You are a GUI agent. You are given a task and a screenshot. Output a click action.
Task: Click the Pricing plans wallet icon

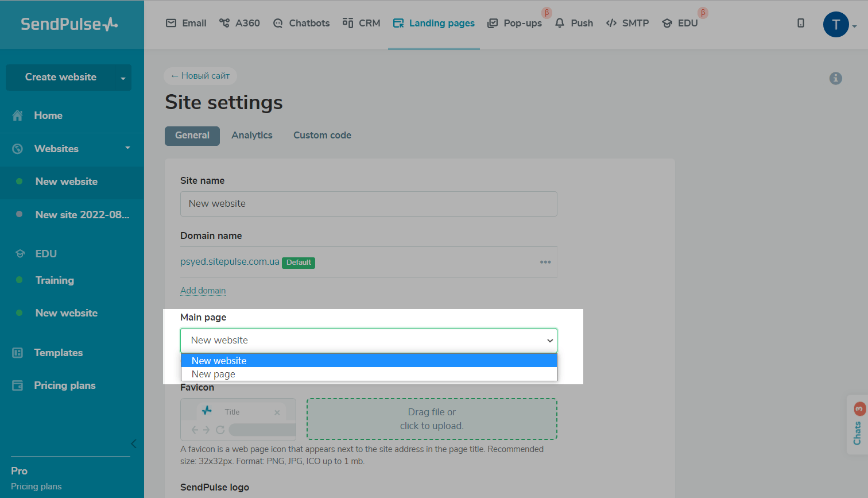click(x=18, y=385)
